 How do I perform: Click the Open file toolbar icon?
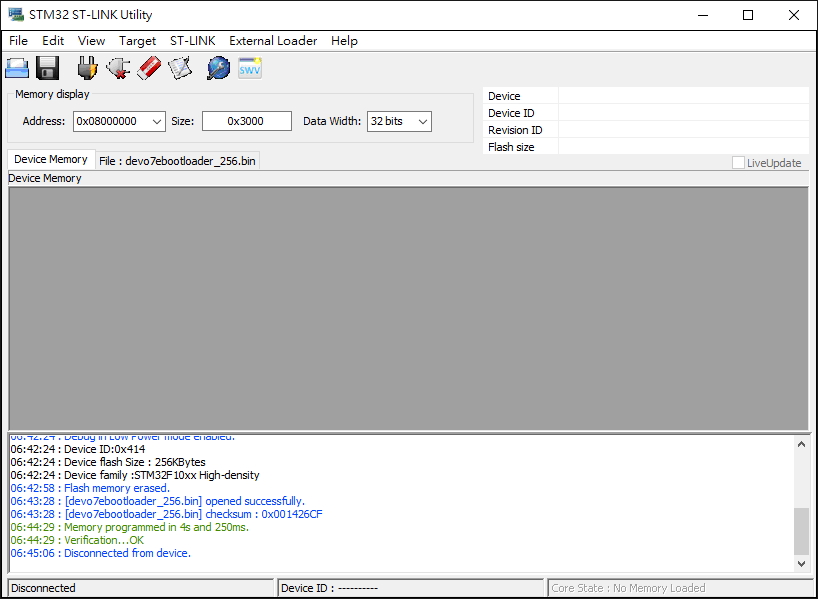click(x=17, y=68)
